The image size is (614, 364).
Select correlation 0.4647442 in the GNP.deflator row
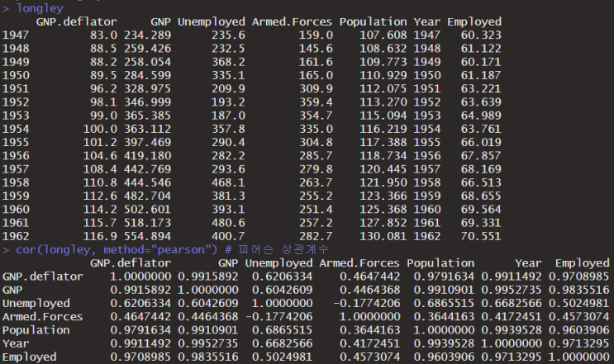coord(369,277)
